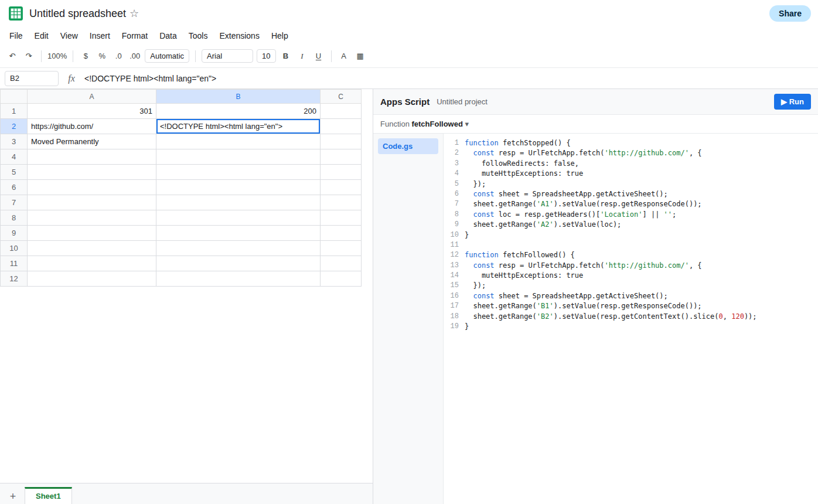Click the Untitled project name
Image resolution: width=818 pixels, height=504 pixels.
(x=462, y=102)
